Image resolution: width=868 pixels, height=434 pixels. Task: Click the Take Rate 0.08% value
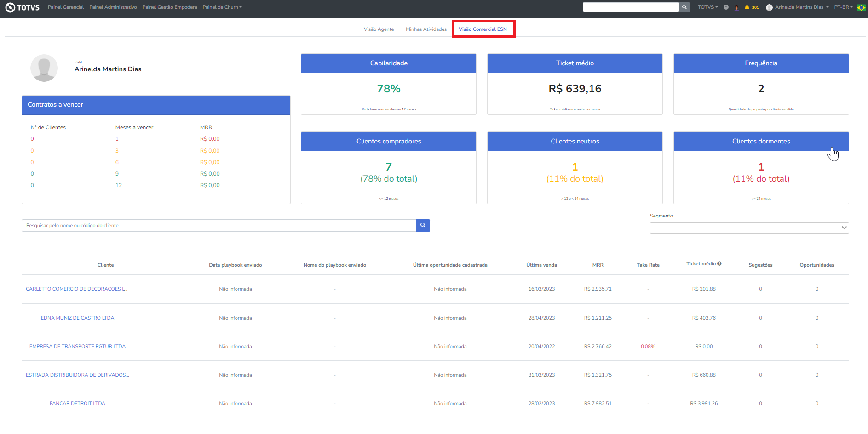[x=648, y=347]
